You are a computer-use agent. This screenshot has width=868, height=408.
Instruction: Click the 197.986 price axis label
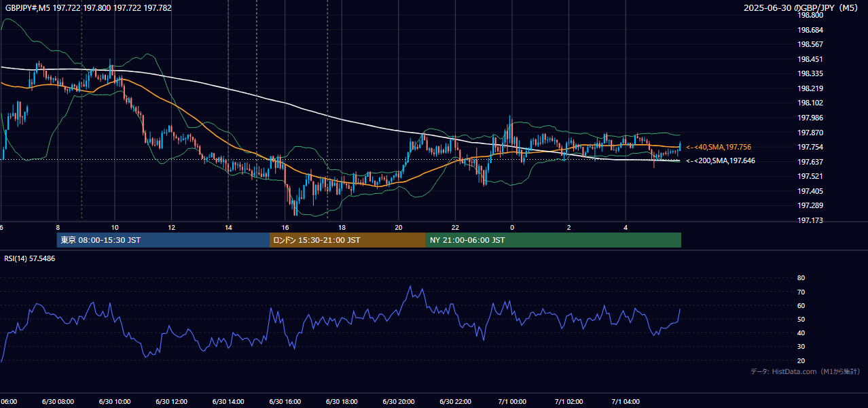(810, 118)
